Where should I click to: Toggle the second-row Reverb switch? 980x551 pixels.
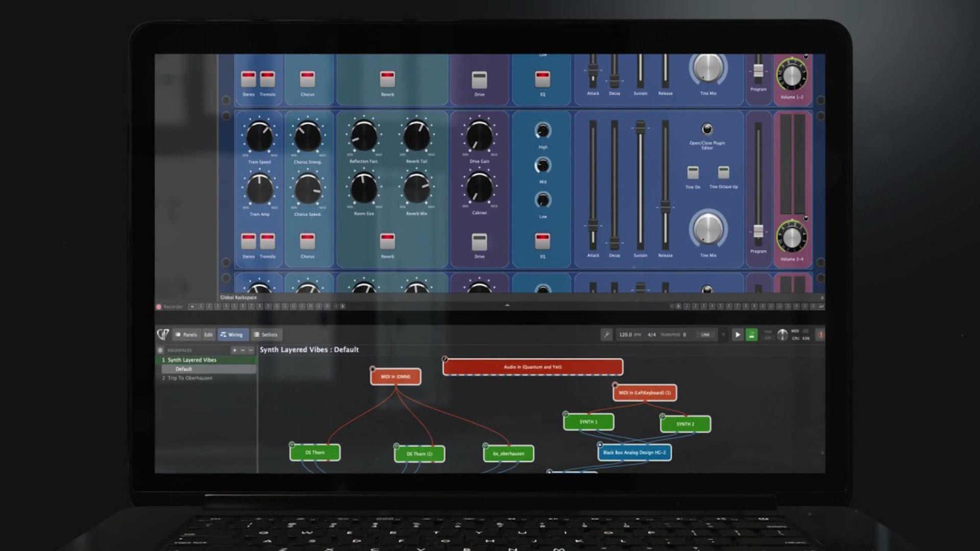pos(387,241)
